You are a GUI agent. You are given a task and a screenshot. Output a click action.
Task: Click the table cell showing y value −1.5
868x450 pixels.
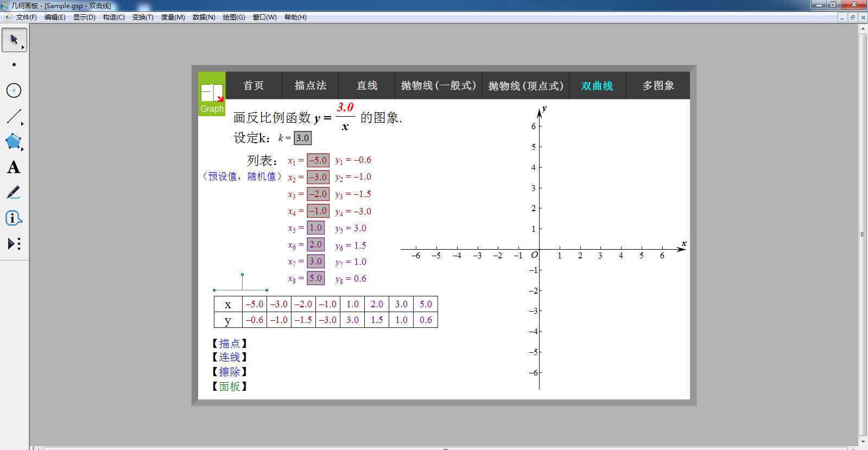click(x=303, y=320)
